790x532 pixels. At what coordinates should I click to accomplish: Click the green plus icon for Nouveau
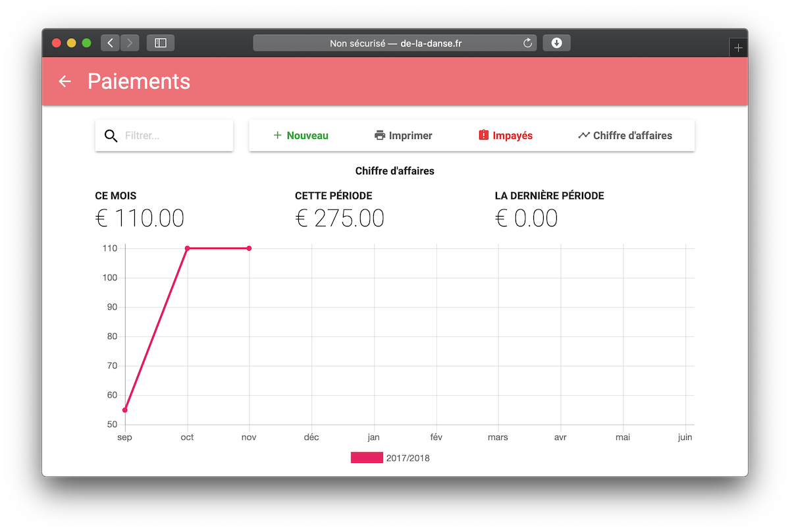277,136
